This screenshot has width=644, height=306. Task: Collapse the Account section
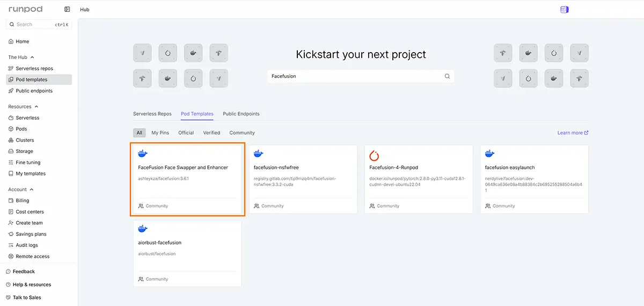pos(32,190)
